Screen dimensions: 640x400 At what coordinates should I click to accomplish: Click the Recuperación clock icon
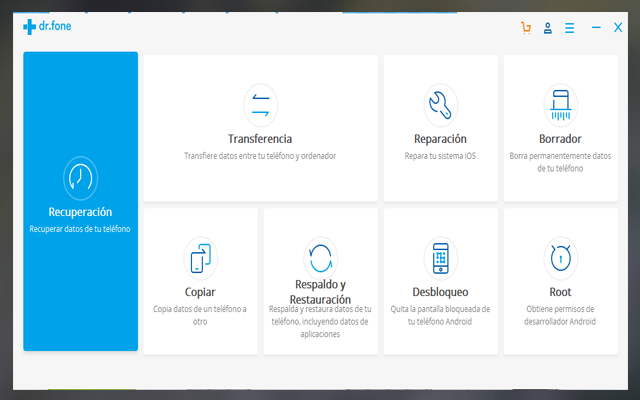coord(80,177)
